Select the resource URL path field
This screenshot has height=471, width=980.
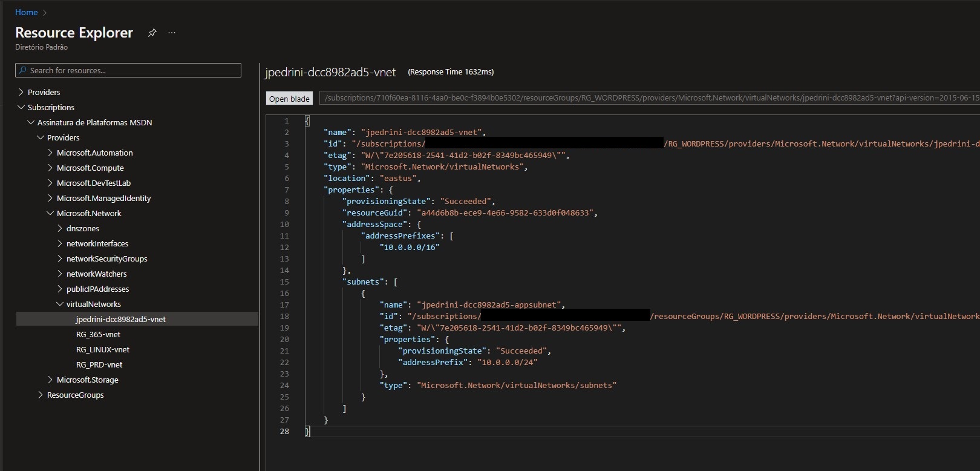[x=649, y=98]
